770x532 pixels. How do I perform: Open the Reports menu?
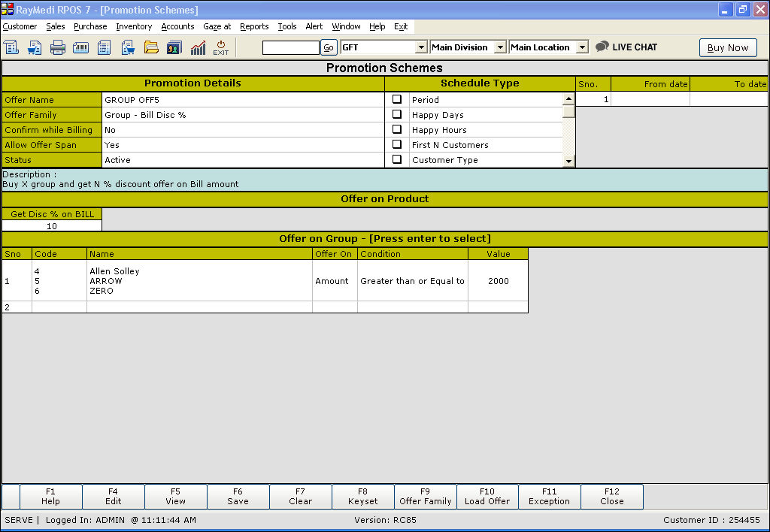[x=254, y=26]
